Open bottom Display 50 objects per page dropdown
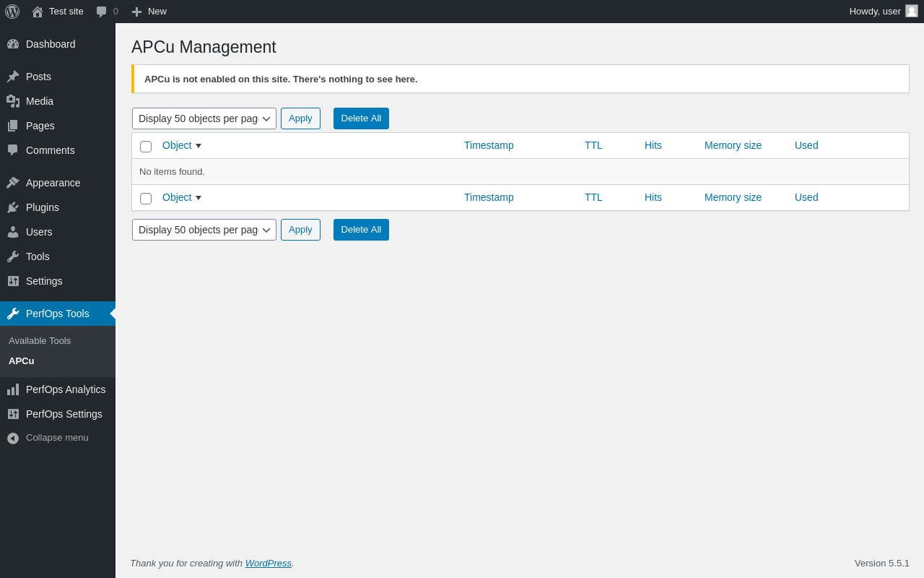This screenshot has width=924, height=578. click(x=204, y=230)
